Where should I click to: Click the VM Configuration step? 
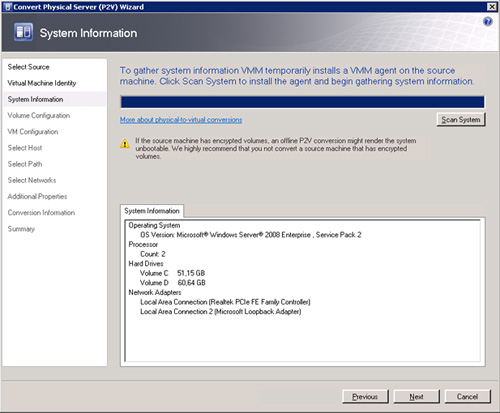(x=33, y=132)
